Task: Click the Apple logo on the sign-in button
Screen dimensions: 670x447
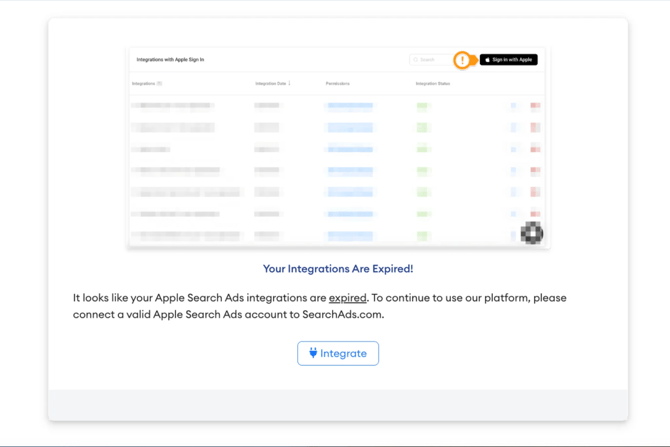Action: coord(488,60)
